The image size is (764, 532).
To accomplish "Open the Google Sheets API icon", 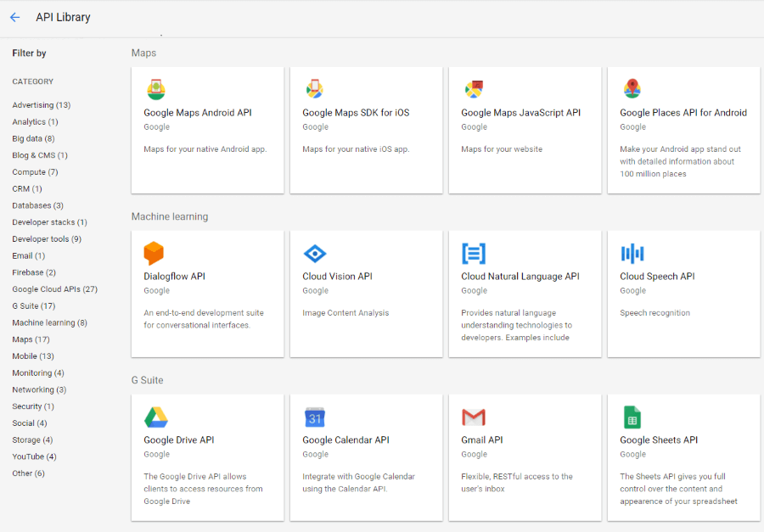I will pos(632,416).
